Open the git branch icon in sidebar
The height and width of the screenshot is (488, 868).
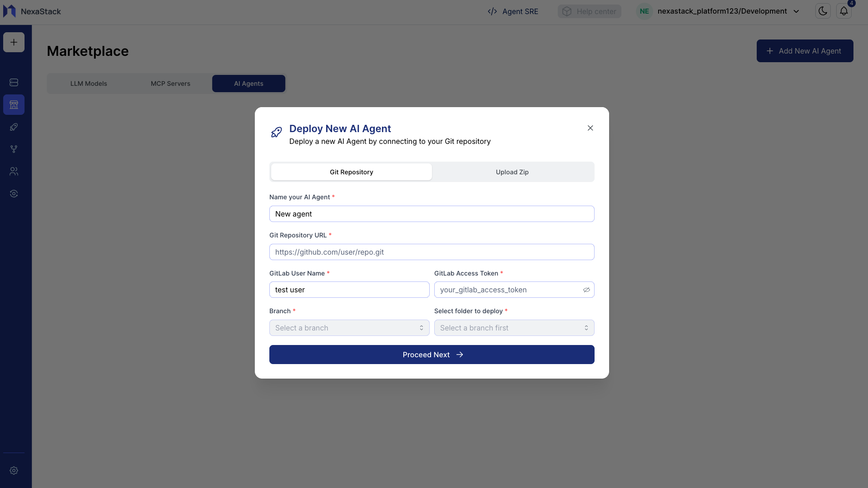[x=14, y=149]
